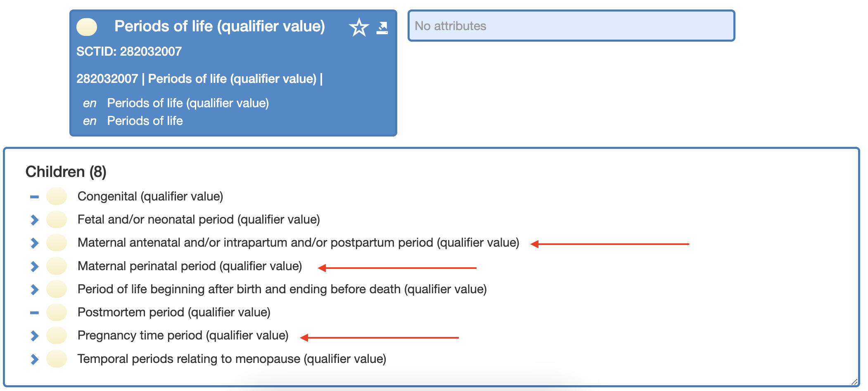868x391 pixels.
Task: Expand Maternal antenatal and/or intrapartum node
Action: [35, 243]
